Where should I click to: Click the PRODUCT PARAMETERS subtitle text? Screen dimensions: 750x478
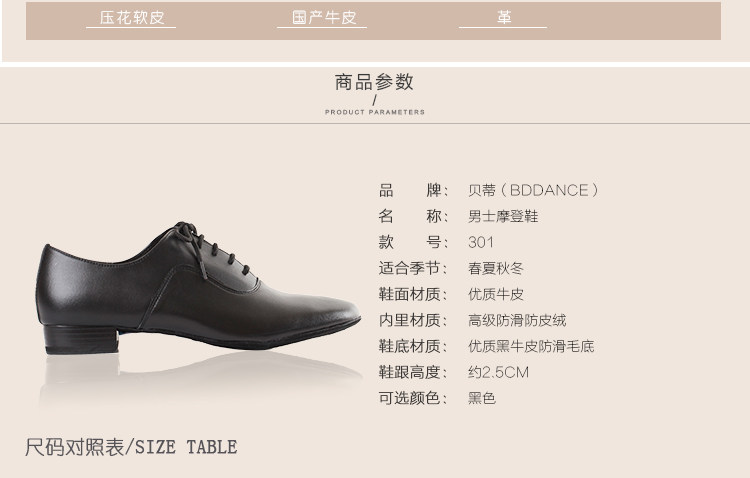pos(375,112)
